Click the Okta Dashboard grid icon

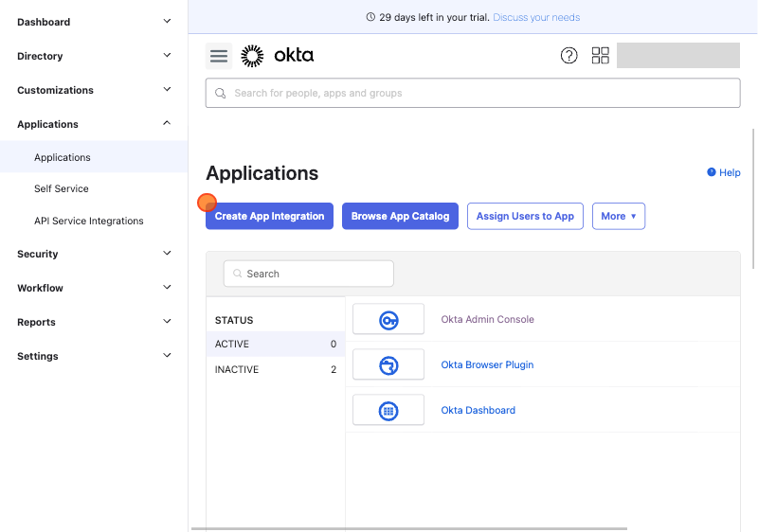pyautogui.click(x=388, y=410)
